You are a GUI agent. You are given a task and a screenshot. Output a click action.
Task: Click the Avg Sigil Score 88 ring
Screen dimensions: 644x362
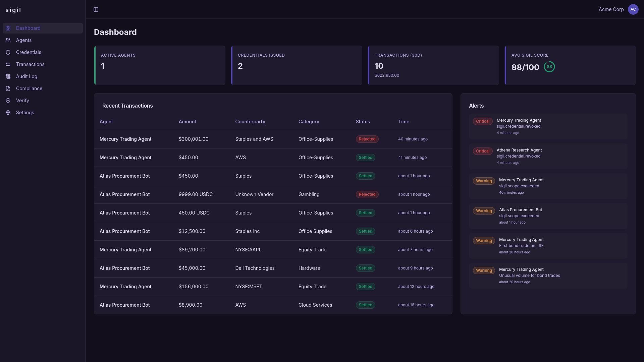click(549, 67)
